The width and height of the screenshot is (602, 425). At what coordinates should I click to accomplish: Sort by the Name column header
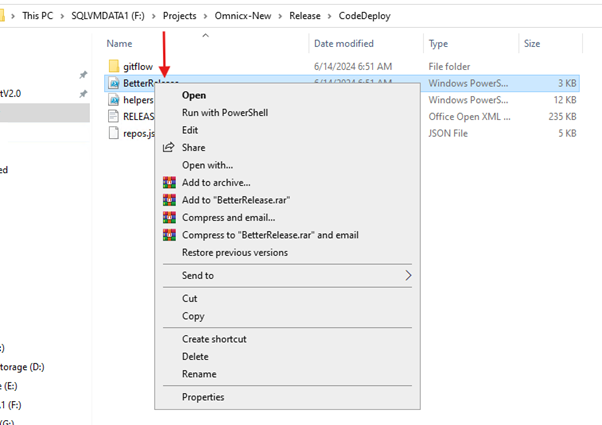pyautogui.click(x=119, y=43)
